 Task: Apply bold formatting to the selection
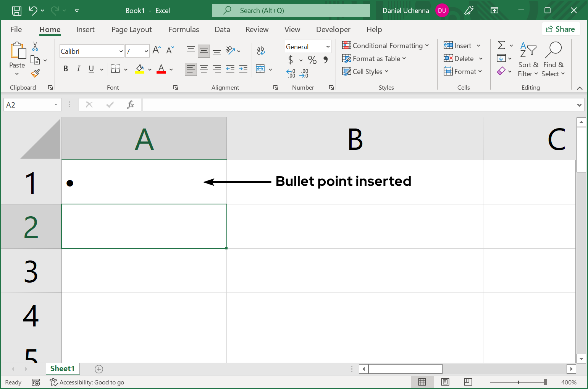click(65, 69)
